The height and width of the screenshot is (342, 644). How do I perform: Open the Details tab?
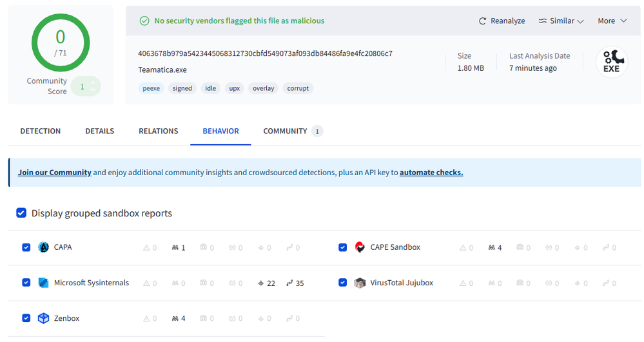pos(100,131)
